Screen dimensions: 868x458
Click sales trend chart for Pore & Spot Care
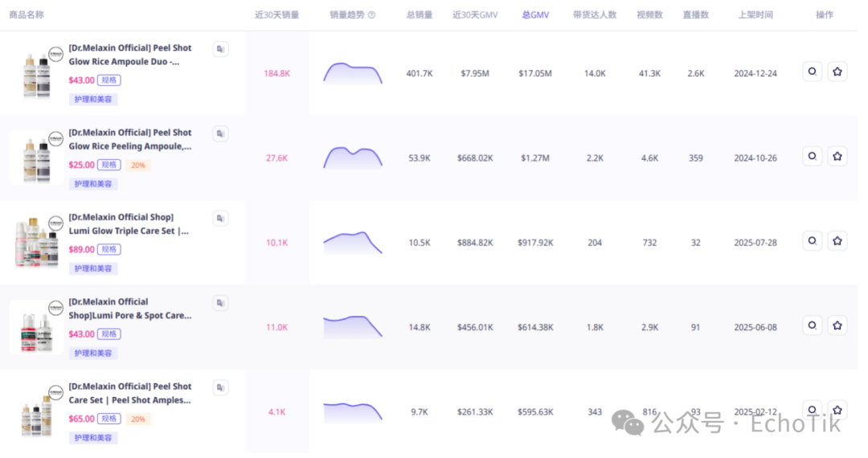point(353,327)
